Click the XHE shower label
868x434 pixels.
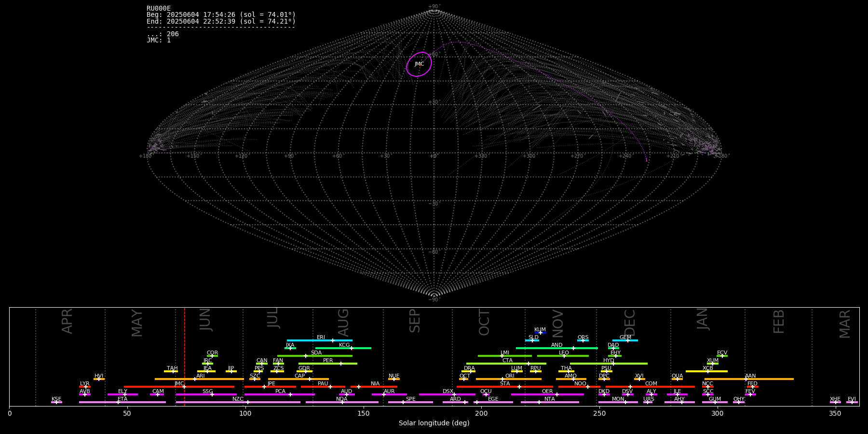[x=835, y=399]
